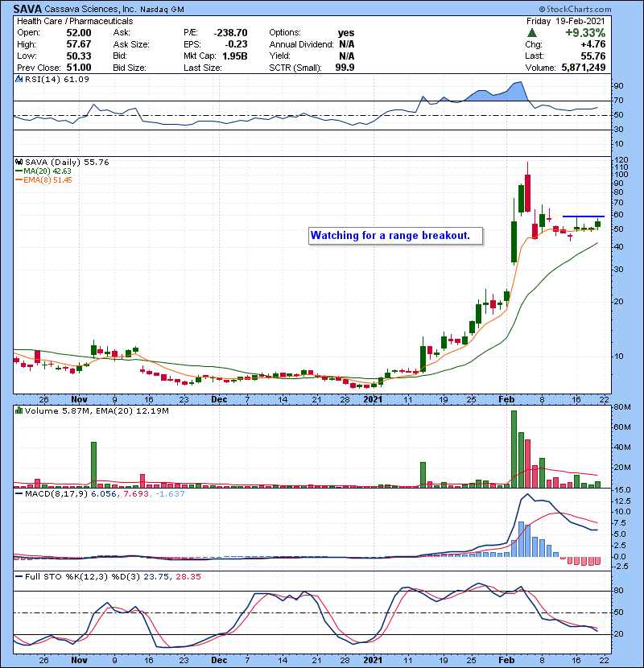Click the Yield N/A value
The image size is (644, 668).
[x=346, y=56]
